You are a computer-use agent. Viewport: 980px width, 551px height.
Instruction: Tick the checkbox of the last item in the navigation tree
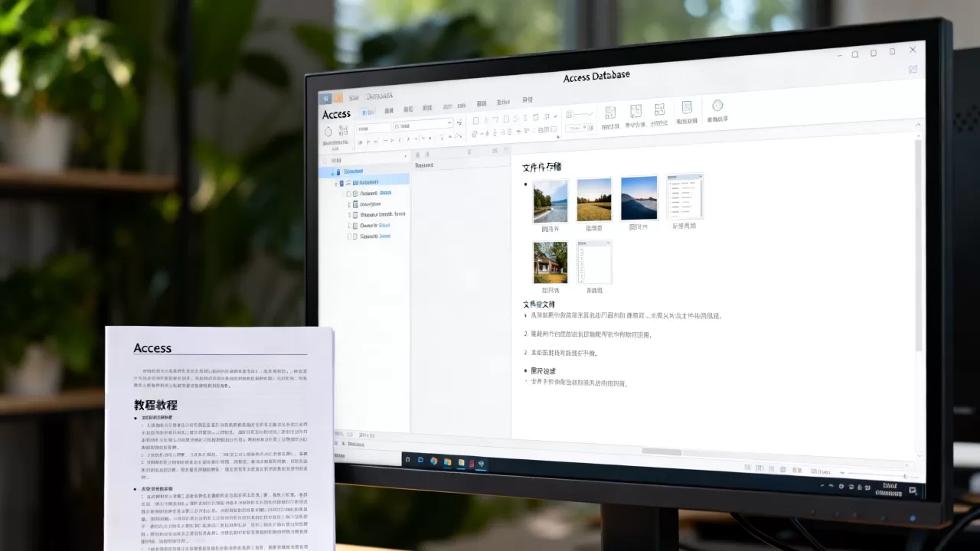(349, 237)
